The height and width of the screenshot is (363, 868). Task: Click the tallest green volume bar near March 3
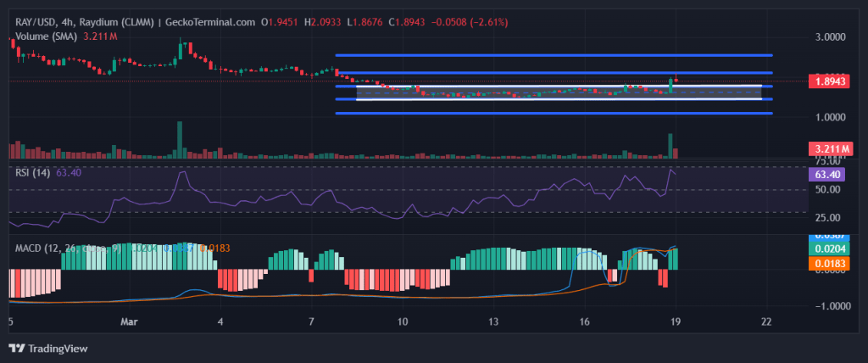179,139
